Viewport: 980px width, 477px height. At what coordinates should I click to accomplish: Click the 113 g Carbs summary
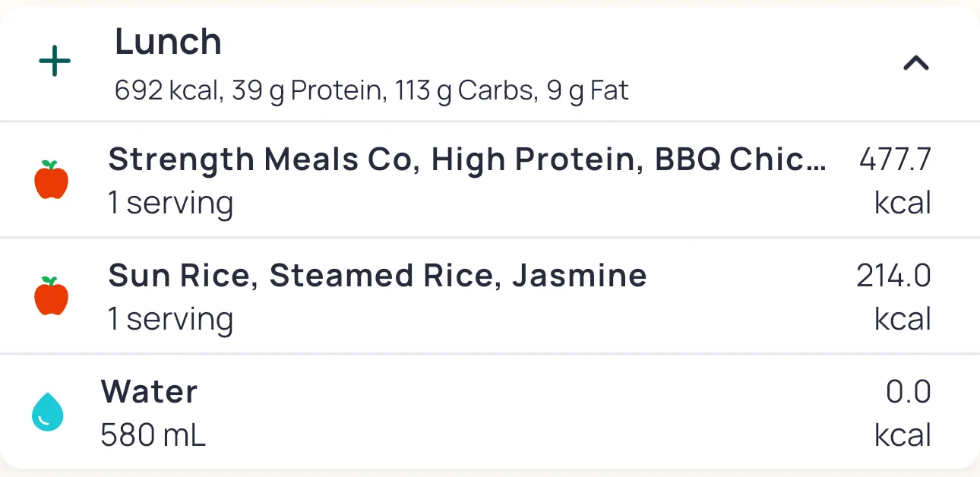[x=463, y=91]
